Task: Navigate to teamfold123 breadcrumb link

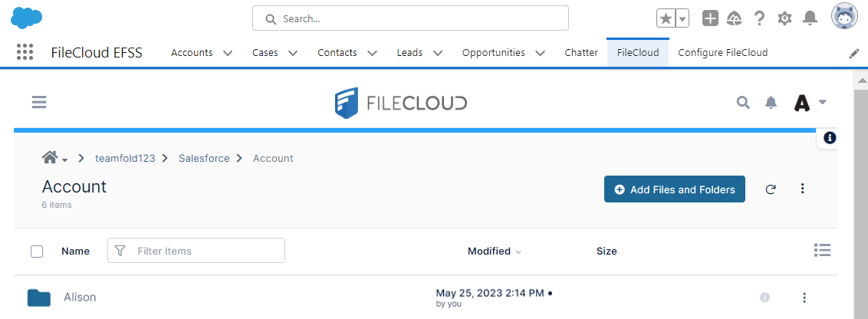Action: tap(125, 158)
